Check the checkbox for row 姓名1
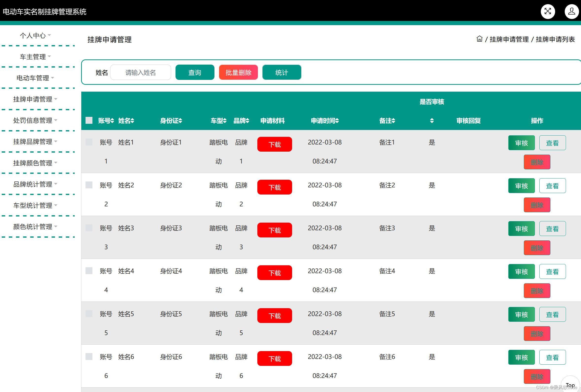Viewport: 581px width, 392px height. (x=89, y=142)
